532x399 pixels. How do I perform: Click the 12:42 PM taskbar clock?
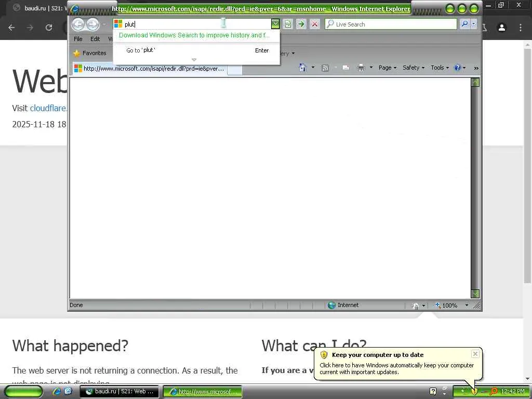(513, 391)
